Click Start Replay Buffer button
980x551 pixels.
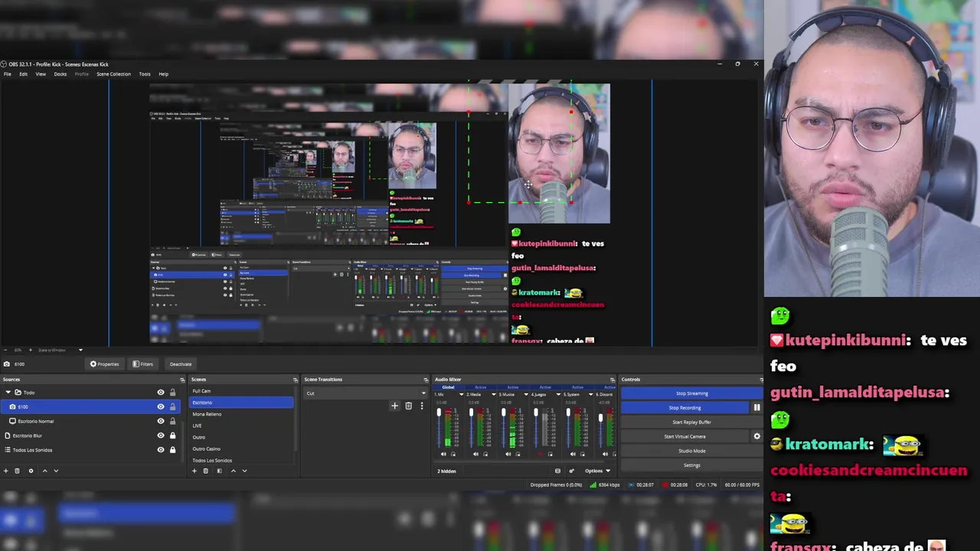[x=692, y=422]
